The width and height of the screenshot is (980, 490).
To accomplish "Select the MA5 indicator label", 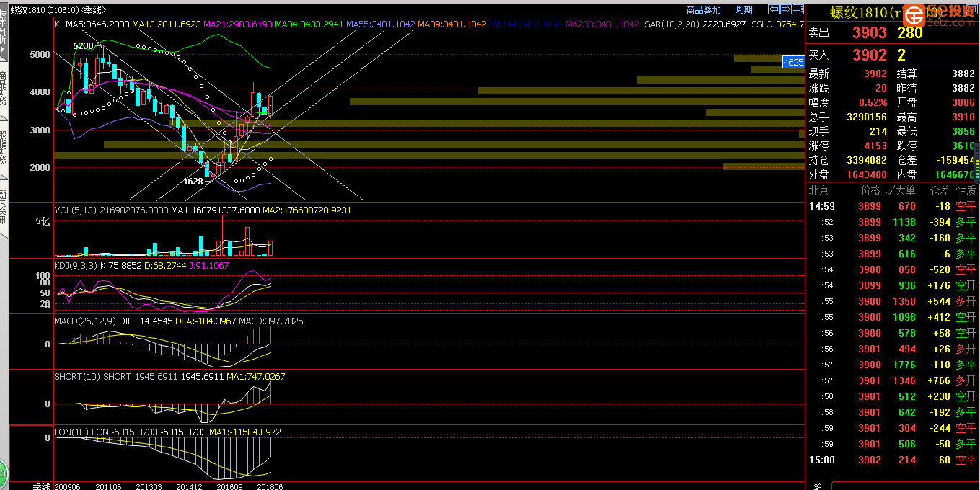I will coord(97,24).
